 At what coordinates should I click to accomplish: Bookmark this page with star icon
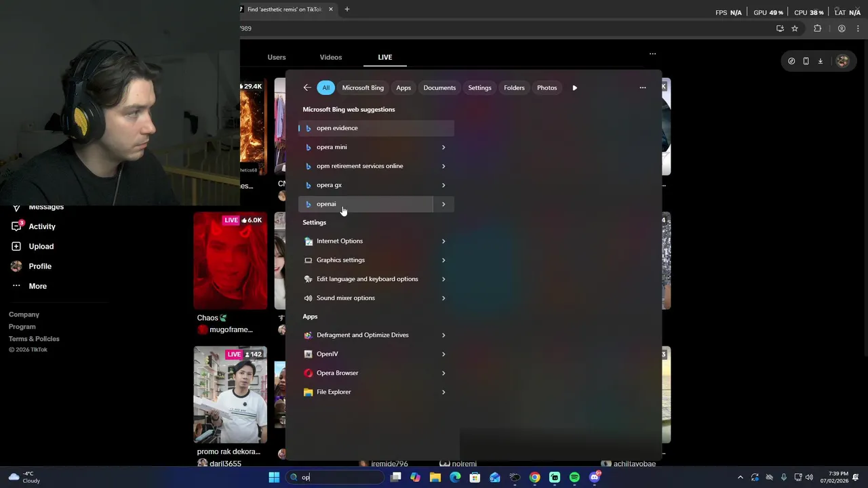click(795, 28)
